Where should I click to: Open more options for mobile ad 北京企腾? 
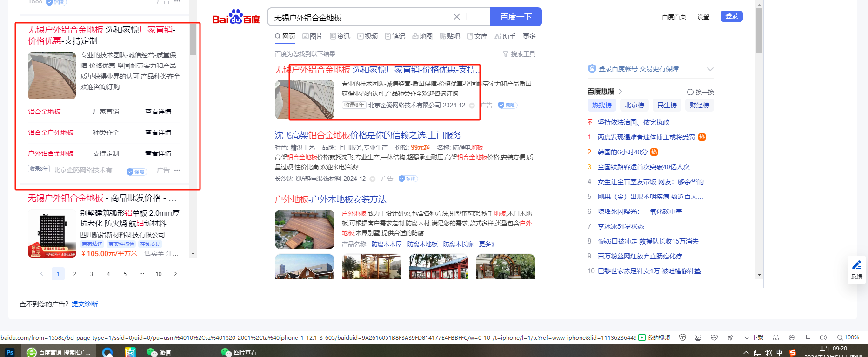tap(177, 170)
